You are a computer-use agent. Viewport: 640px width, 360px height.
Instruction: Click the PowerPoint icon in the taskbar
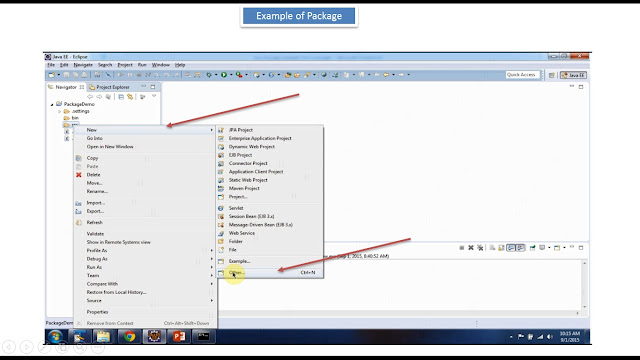[179, 336]
